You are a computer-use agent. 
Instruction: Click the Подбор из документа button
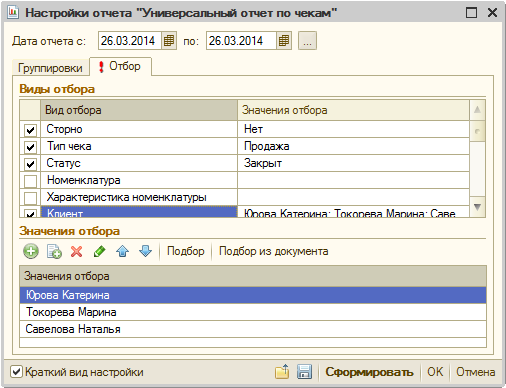273,251
